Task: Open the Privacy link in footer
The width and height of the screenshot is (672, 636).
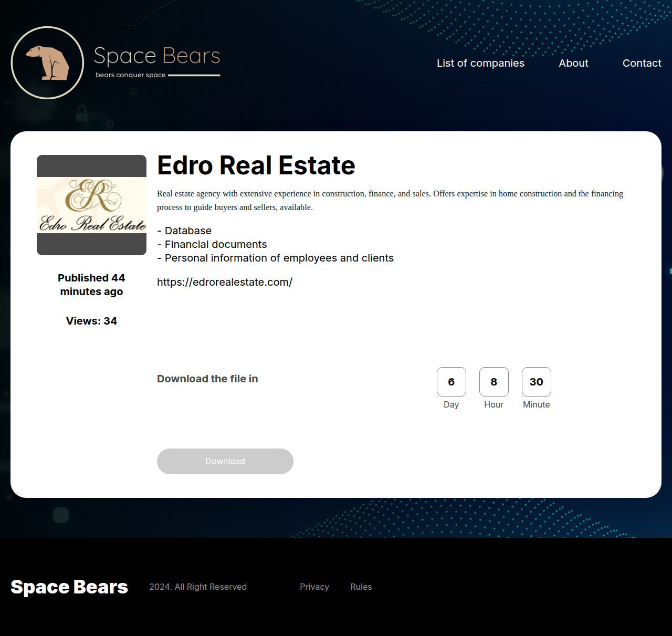Action: [x=314, y=587]
